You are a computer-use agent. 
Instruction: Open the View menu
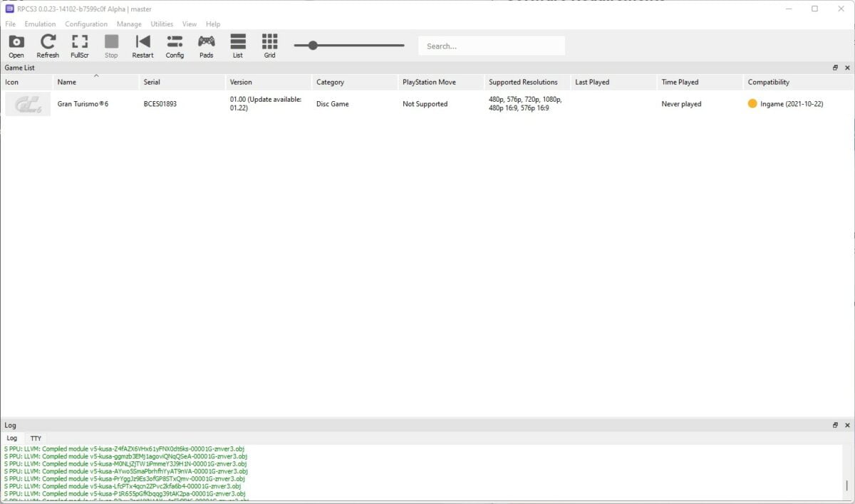(x=189, y=23)
